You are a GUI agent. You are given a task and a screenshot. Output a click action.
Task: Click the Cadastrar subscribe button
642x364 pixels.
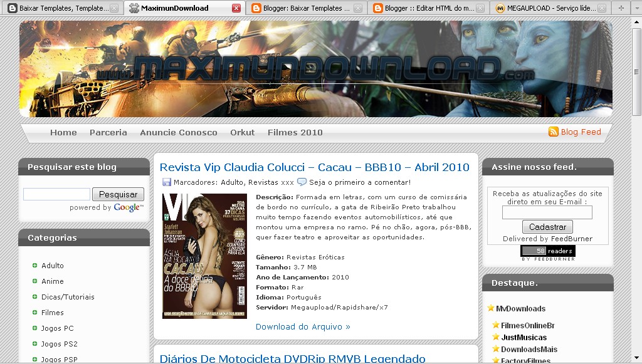547,227
